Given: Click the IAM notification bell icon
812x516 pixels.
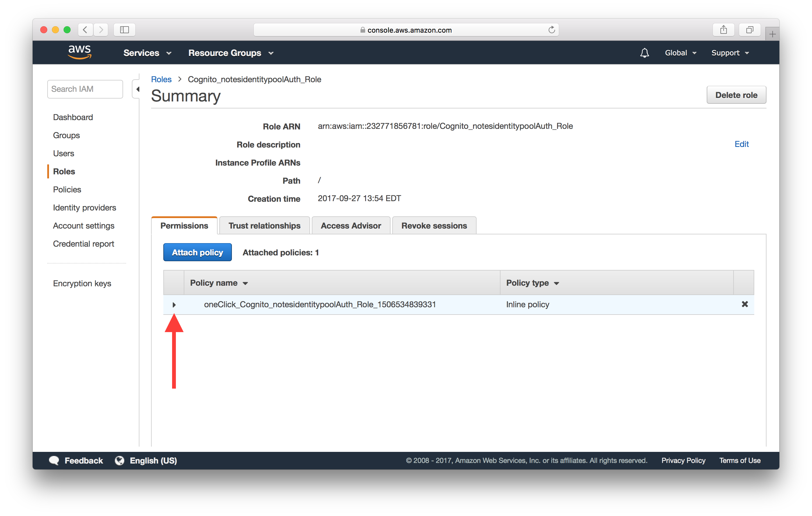Looking at the screenshot, I should point(644,53).
